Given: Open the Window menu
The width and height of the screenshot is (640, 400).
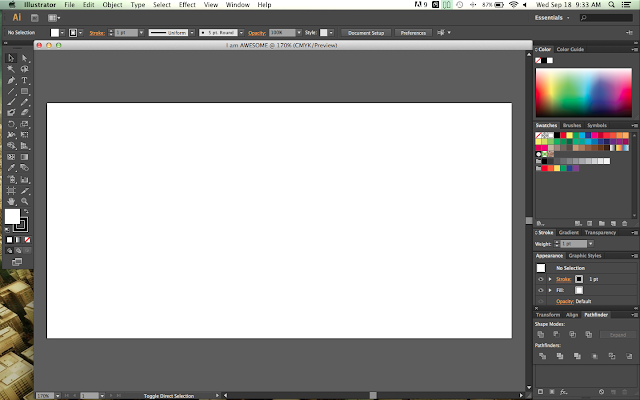Looking at the screenshot, I should pos(238,5).
